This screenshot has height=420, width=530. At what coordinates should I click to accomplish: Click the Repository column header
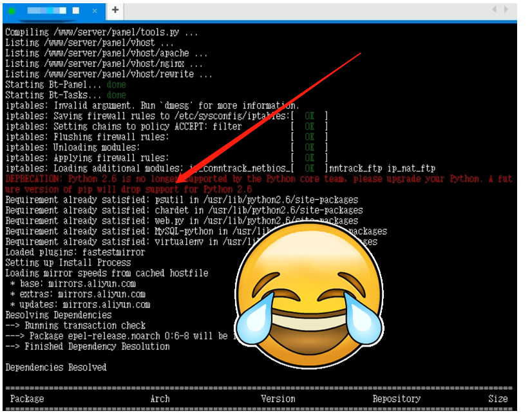click(397, 399)
